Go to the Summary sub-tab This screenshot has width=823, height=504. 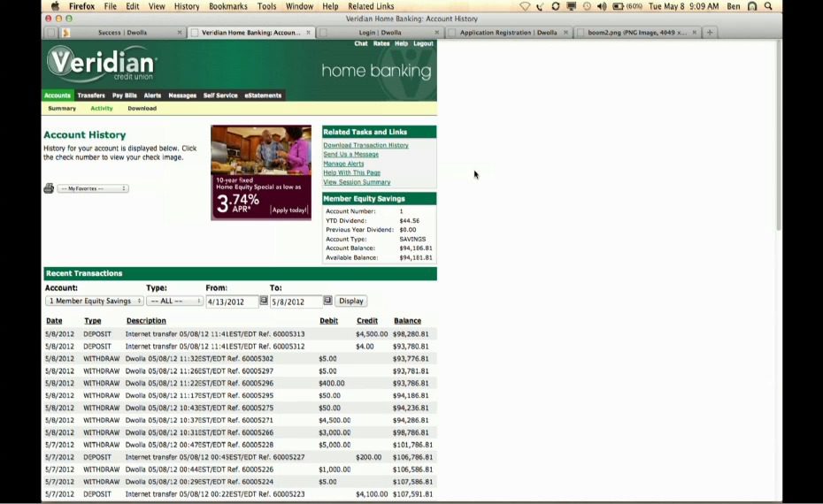pyautogui.click(x=62, y=109)
